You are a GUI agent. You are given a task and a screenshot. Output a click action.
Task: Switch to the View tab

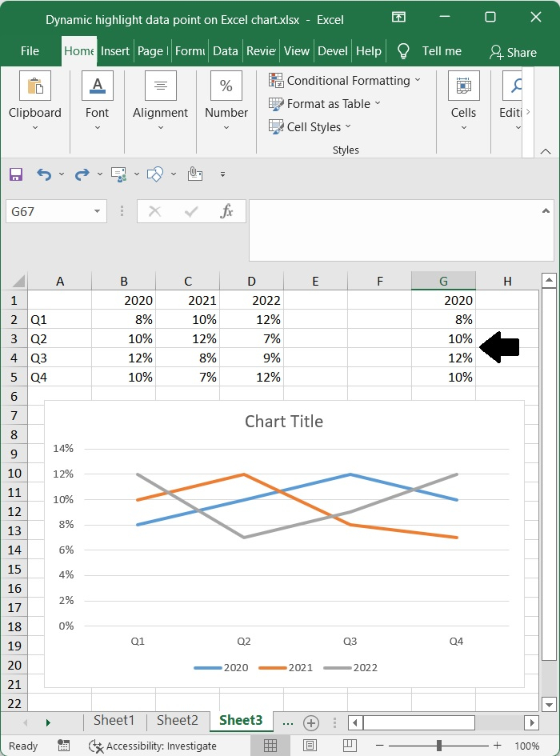click(297, 51)
